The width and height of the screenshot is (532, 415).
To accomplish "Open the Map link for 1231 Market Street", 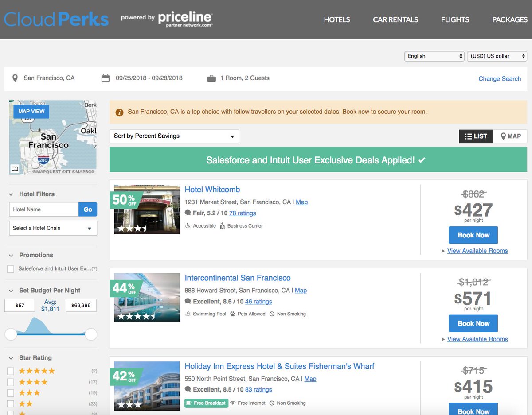I will pyautogui.click(x=302, y=202).
